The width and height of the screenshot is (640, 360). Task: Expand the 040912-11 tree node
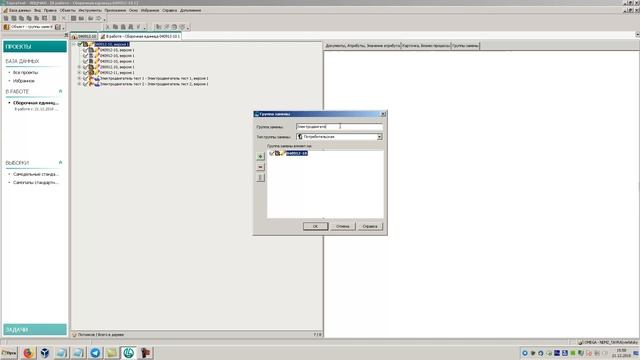coord(79,73)
